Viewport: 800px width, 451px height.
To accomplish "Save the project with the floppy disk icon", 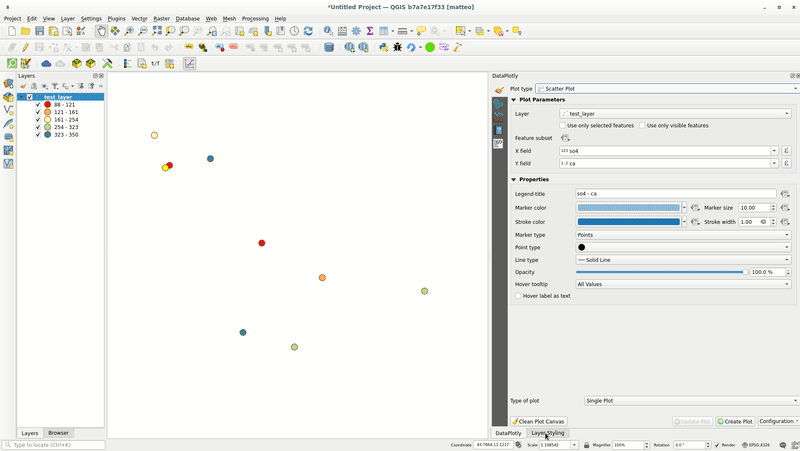I will pos(39,31).
